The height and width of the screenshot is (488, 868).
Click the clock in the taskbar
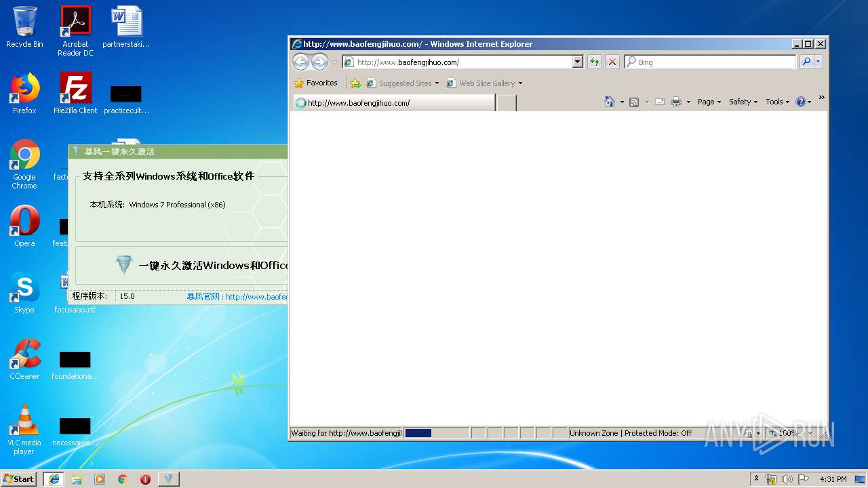point(833,479)
